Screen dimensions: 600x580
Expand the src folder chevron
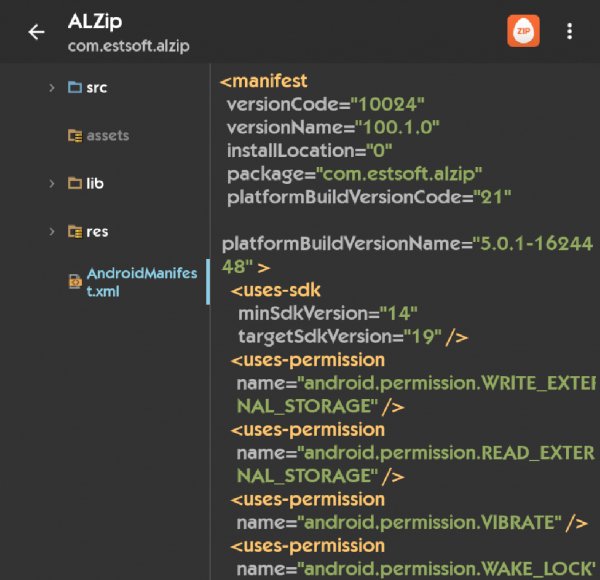coord(52,88)
